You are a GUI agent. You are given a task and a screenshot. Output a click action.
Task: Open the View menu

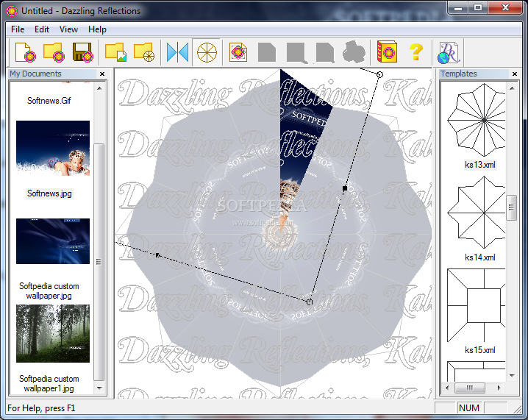click(x=68, y=29)
